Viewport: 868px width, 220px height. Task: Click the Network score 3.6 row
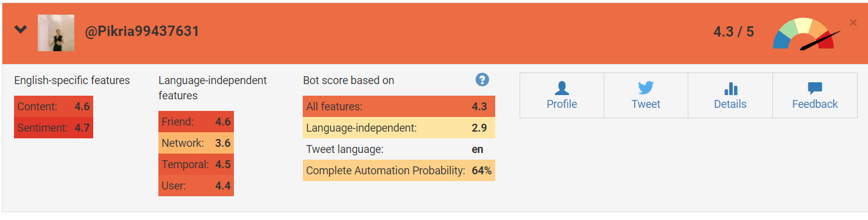[196, 143]
